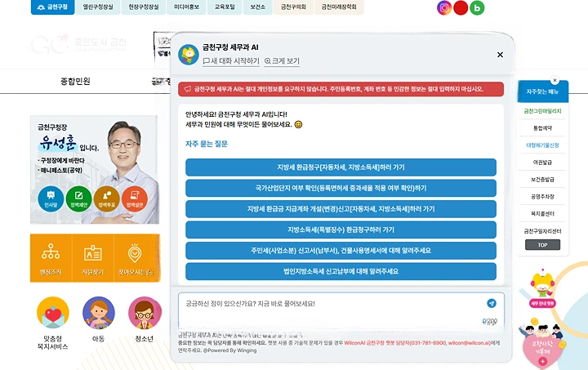Open 여권발급 in the quick menu
Image resolution: width=588 pixels, height=370 pixels.
[x=542, y=162]
